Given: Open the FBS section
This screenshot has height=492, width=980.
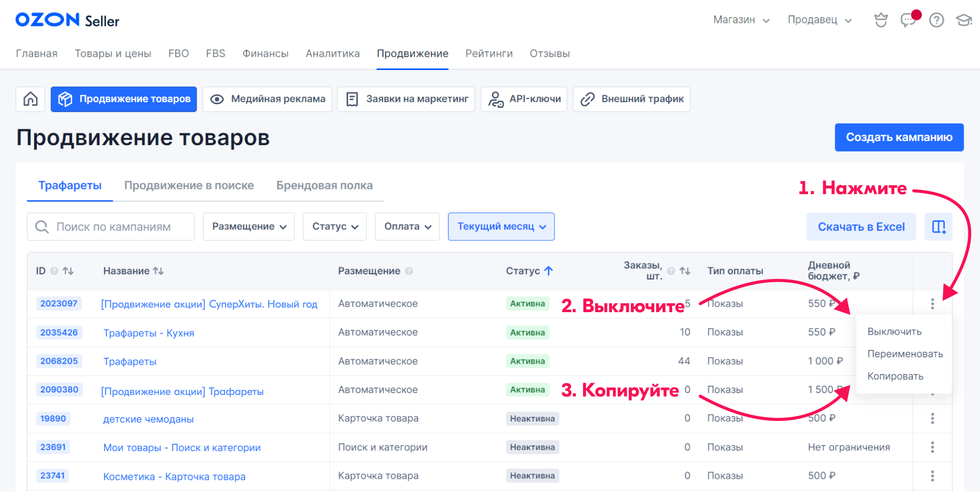Looking at the screenshot, I should [x=215, y=54].
